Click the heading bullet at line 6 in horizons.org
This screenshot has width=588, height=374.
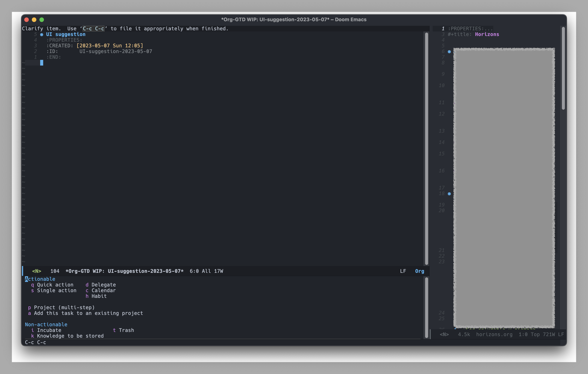click(449, 52)
